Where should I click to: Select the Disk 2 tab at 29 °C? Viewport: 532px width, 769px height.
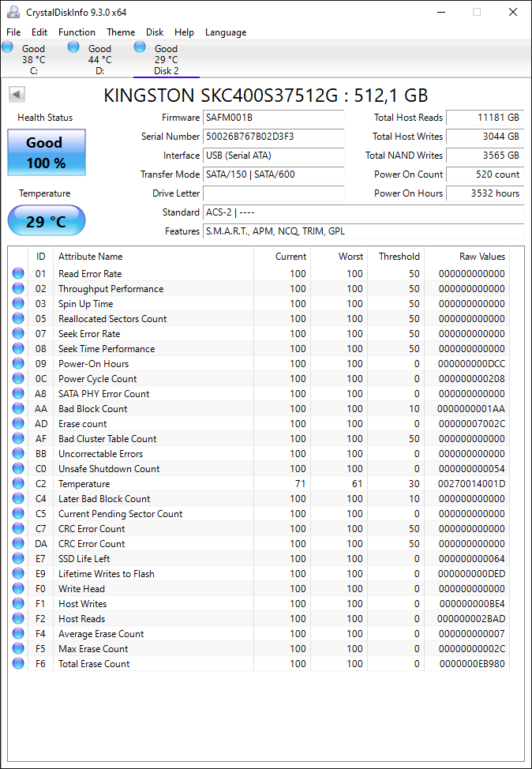pyautogui.click(x=167, y=59)
